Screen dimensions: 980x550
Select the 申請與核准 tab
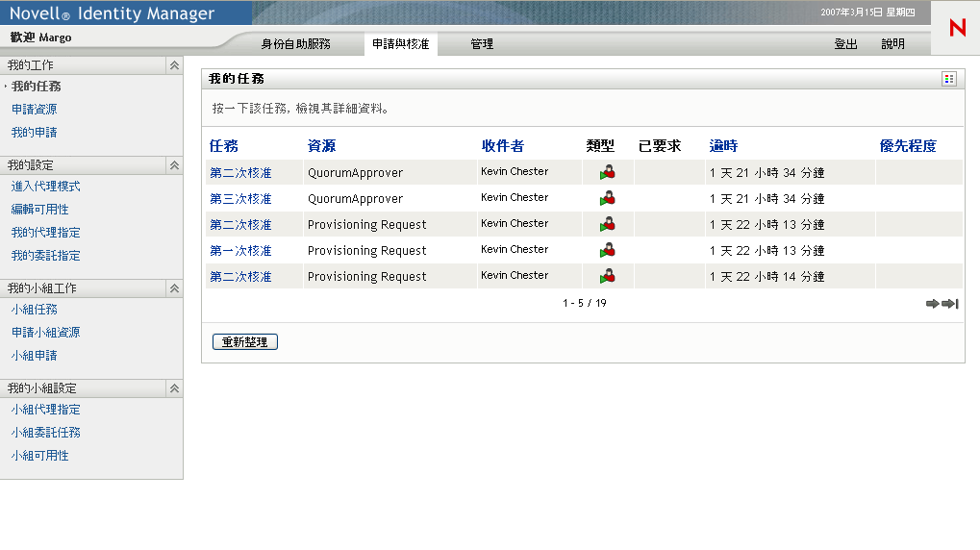(x=401, y=44)
